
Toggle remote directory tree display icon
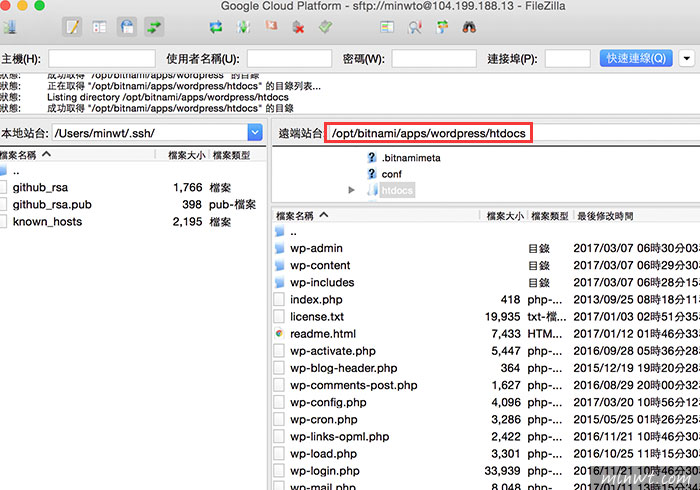pyautogui.click(x=127, y=27)
